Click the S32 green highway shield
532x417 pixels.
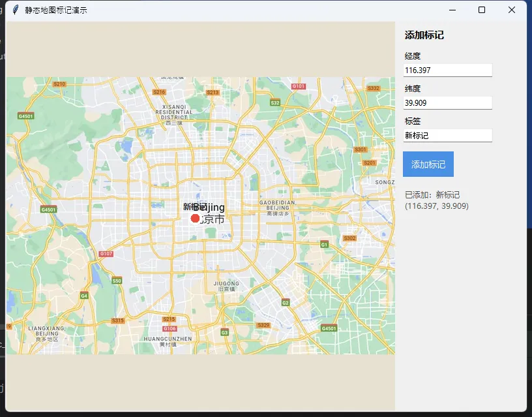[275, 102]
